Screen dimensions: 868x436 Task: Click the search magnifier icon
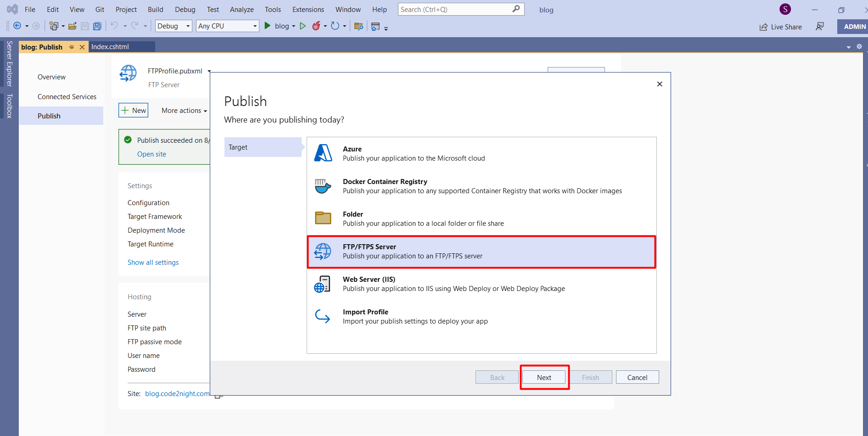[516, 9]
